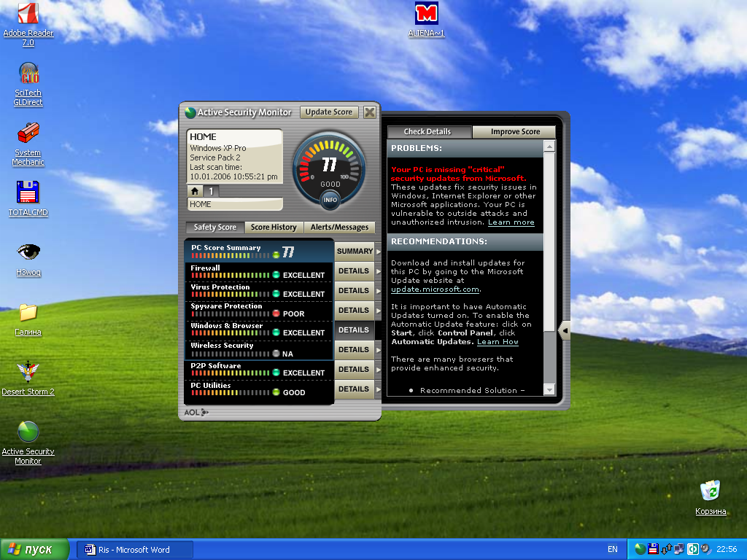Click the EN language indicator
Image resolution: width=747 pixels, height=560 pixels.
coord(613,549)
